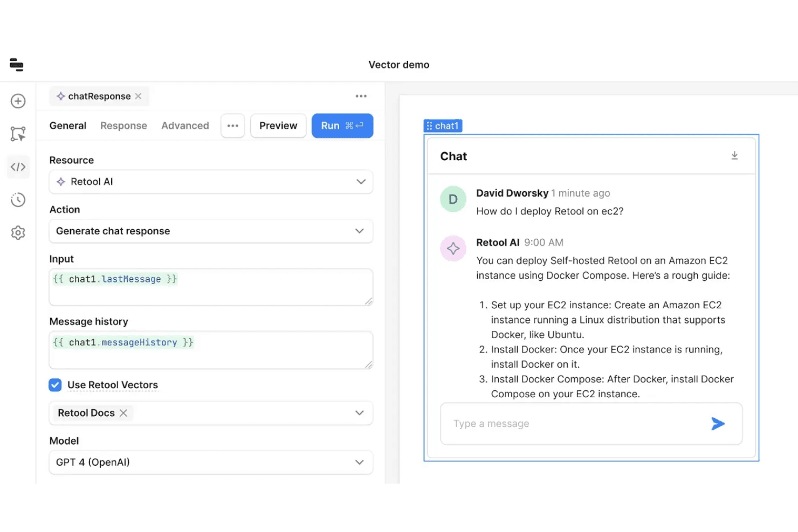Switch to the Response tab

pyautogui.click(x=123, y=126)
